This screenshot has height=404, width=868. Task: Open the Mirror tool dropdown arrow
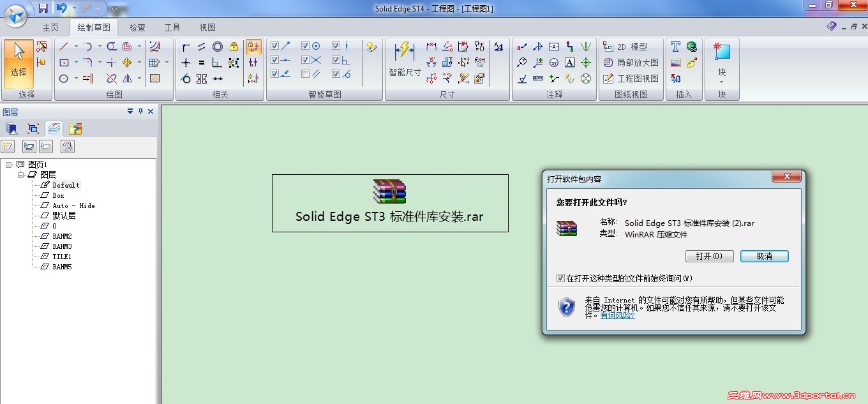click(x=139, y=79)
